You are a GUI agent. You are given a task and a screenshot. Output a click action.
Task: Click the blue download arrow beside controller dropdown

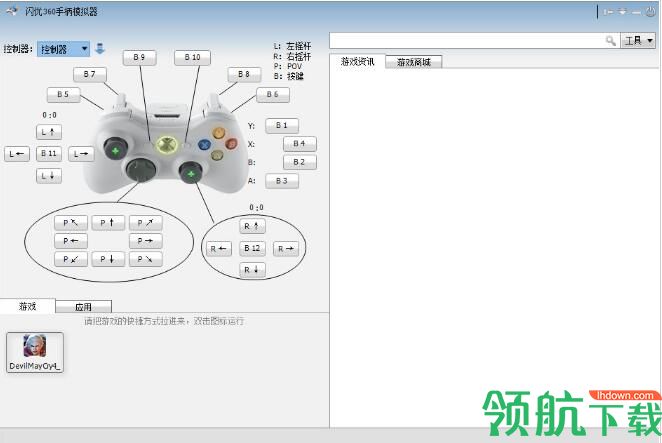click(100, 49)
